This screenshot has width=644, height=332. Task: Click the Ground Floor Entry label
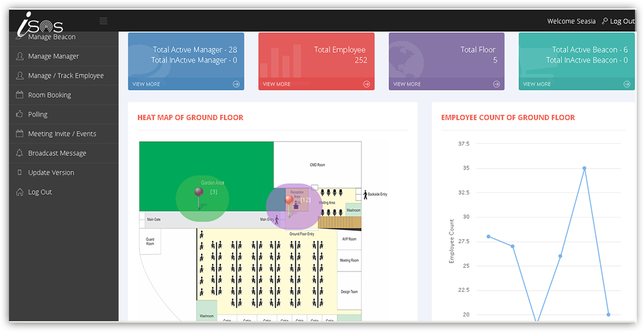coord(302,234)
